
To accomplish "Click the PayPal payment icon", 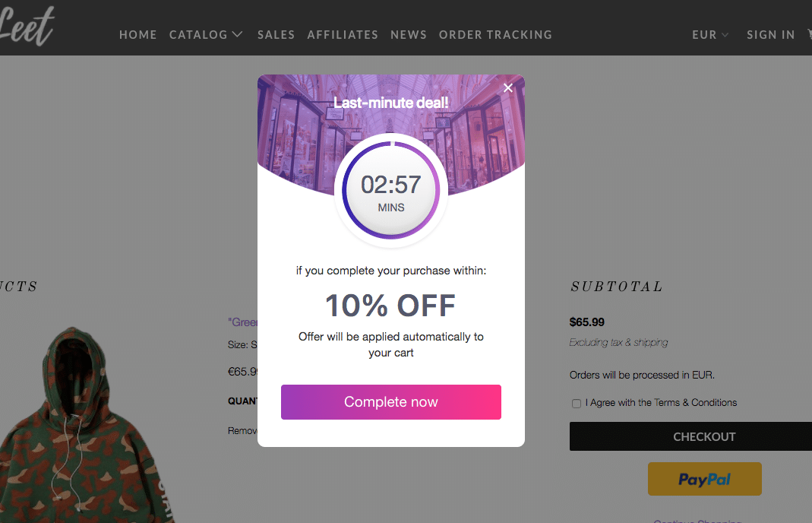I will coord(704,478).
